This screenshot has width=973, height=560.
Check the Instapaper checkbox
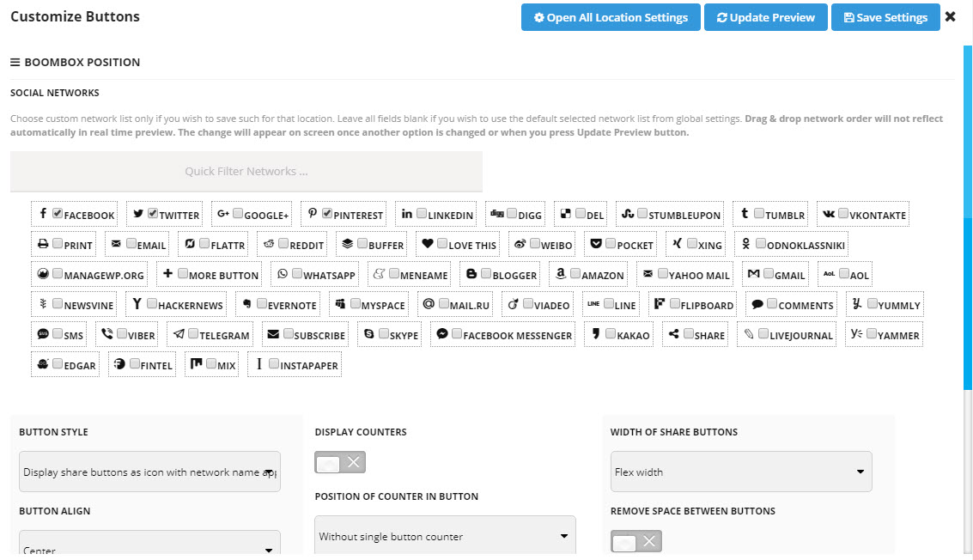[x=274, y=364]
